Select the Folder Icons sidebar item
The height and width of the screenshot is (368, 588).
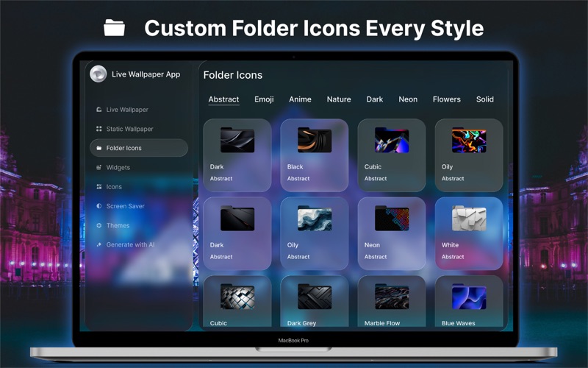pos(139,148)
